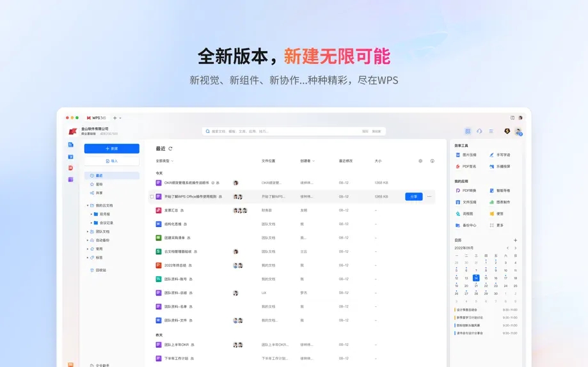588x367 pixels.
Task: Open the 下半年工作计划 file
Action: 176,359
